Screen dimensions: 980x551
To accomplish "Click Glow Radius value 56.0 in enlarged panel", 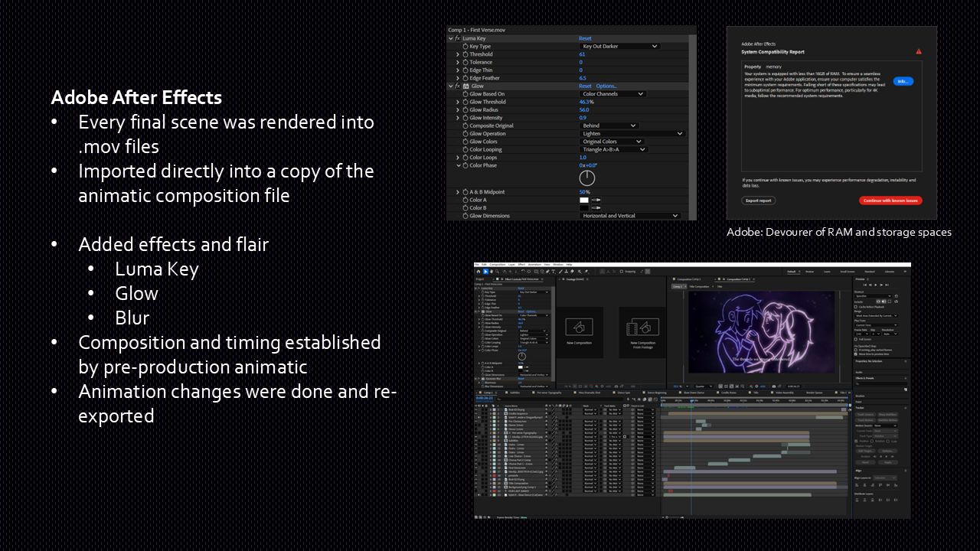I will [584, 110].
